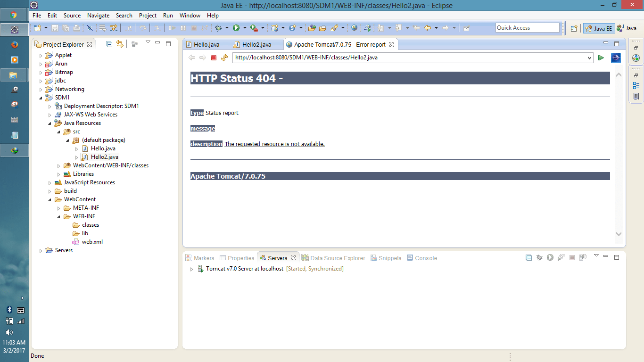Open the Navigate menu

98,16
